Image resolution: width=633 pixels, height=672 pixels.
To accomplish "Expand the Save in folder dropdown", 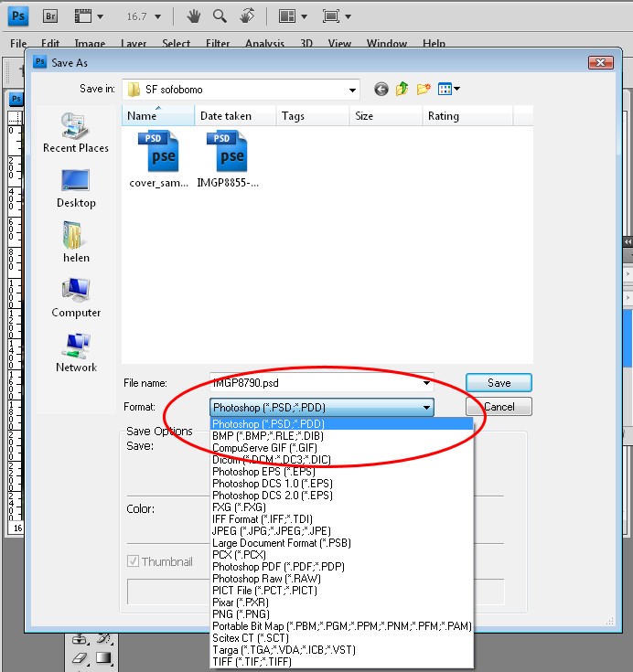I will click(x=352, y=90).
